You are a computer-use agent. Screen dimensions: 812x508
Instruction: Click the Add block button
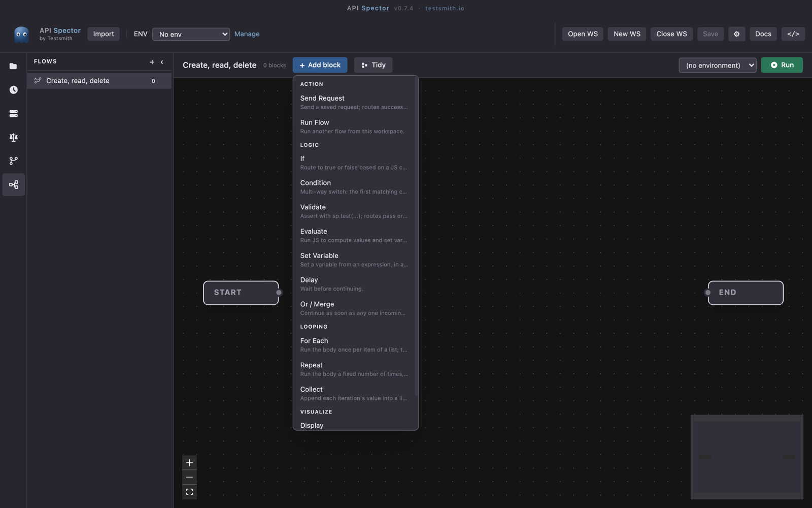[x=320, y=65]
